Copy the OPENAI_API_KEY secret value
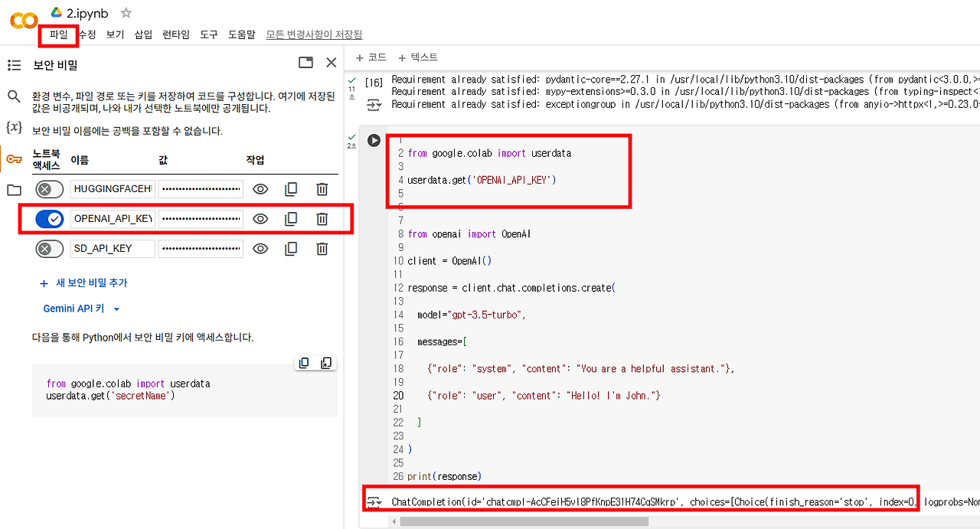 point(291,218)
